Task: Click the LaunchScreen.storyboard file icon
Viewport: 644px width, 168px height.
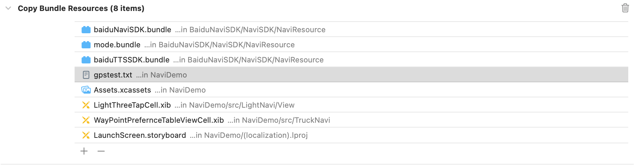Action: 86,135
